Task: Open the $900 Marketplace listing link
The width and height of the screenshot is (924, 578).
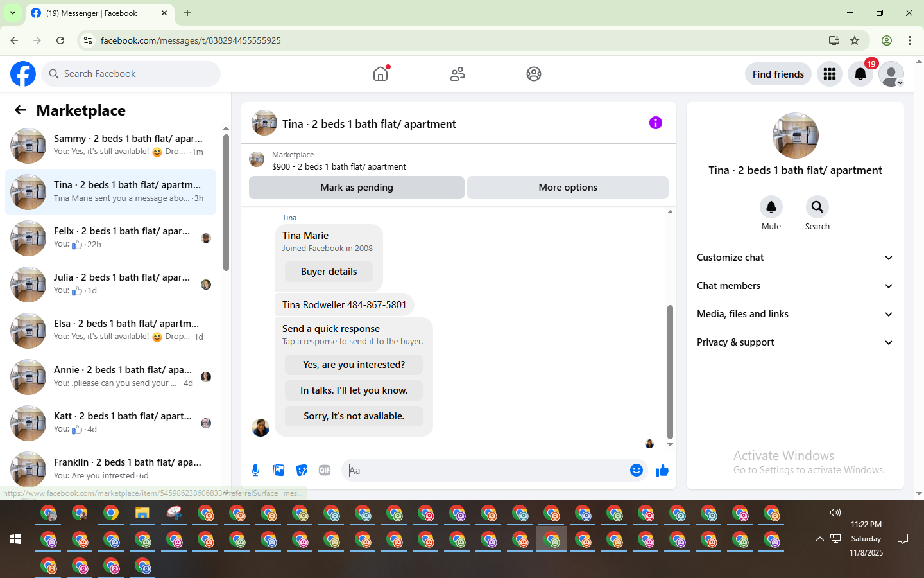Action: pyautogui.click(x=339, y=166)
